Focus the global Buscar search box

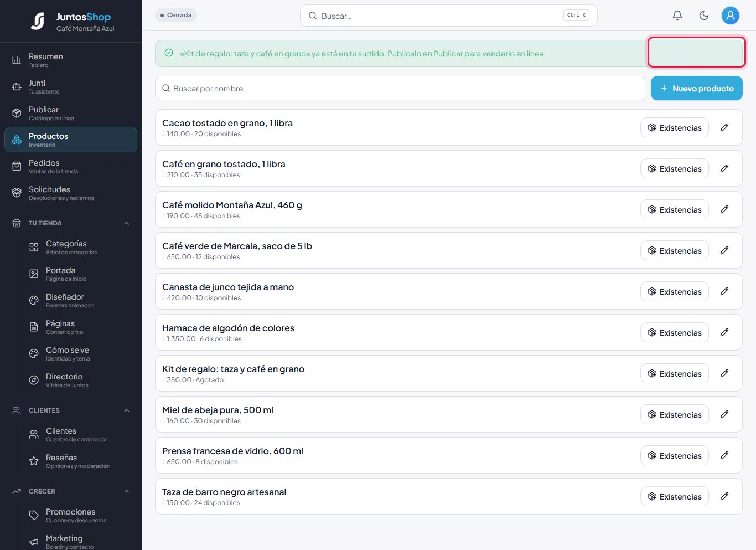click(x=448, y=16)
